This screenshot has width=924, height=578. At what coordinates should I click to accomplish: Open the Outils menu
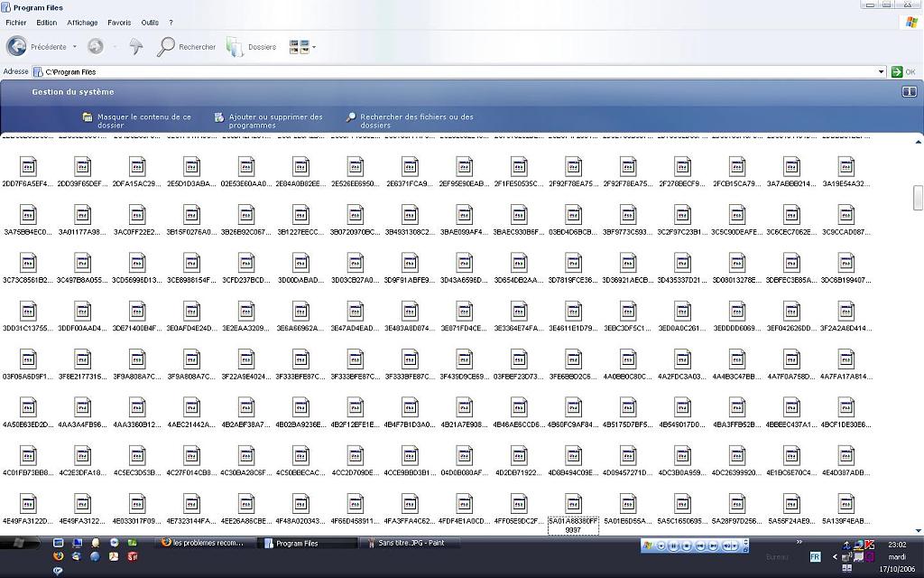150,23
